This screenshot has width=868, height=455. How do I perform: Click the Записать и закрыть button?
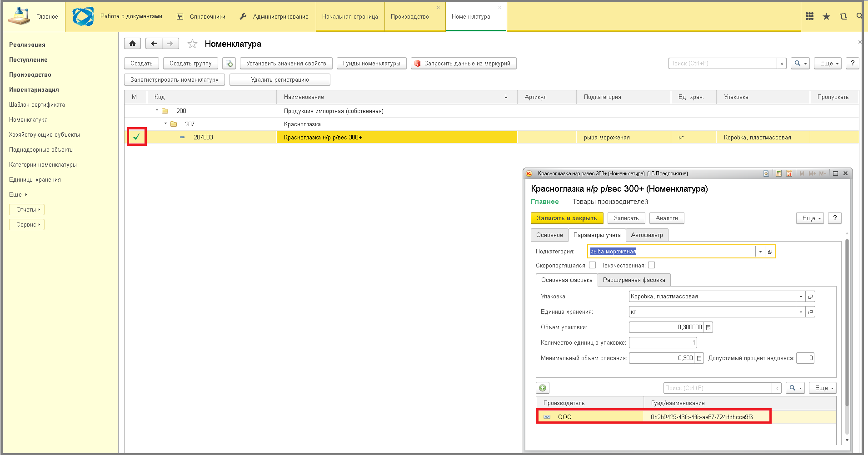tap(567, 218)
